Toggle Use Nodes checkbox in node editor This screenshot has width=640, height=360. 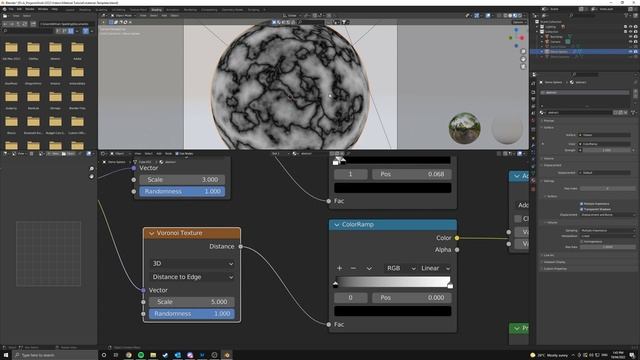(x=177, y=153)
